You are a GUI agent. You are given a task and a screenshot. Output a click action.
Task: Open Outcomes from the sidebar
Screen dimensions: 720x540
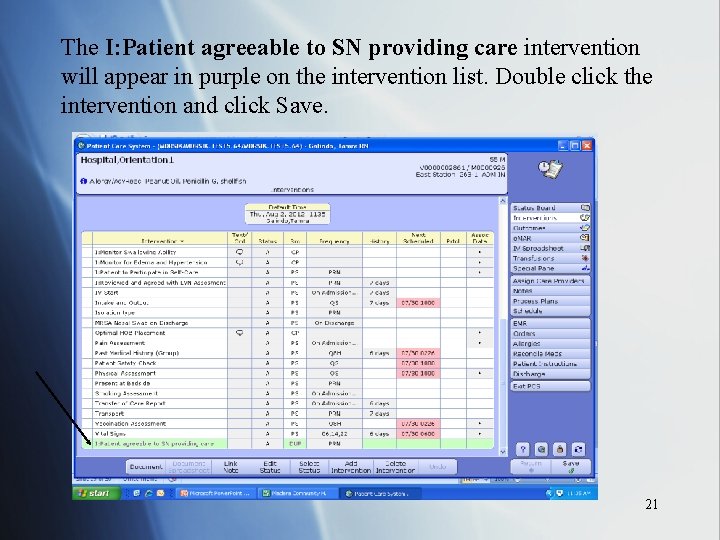pos(551,228)
